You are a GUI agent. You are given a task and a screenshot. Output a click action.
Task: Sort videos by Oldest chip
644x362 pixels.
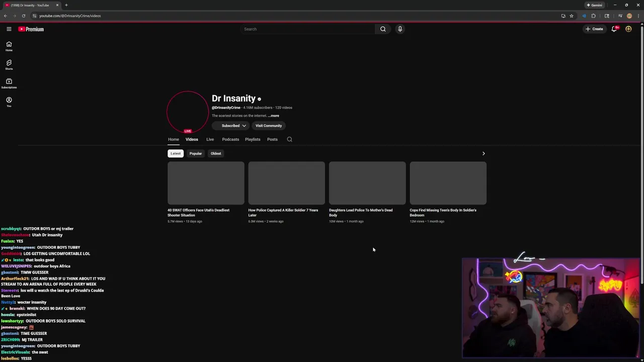pyautogui.click(x=216, y=153)
